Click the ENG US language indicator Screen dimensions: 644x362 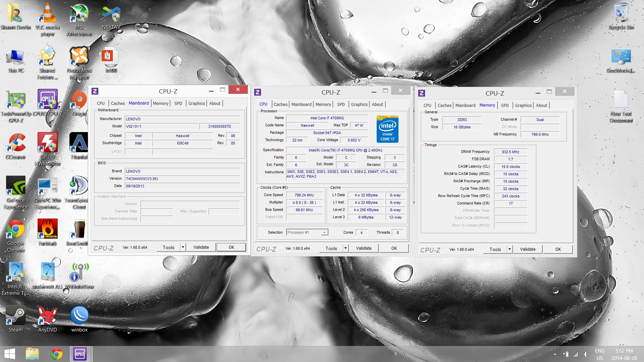[600, 354]
